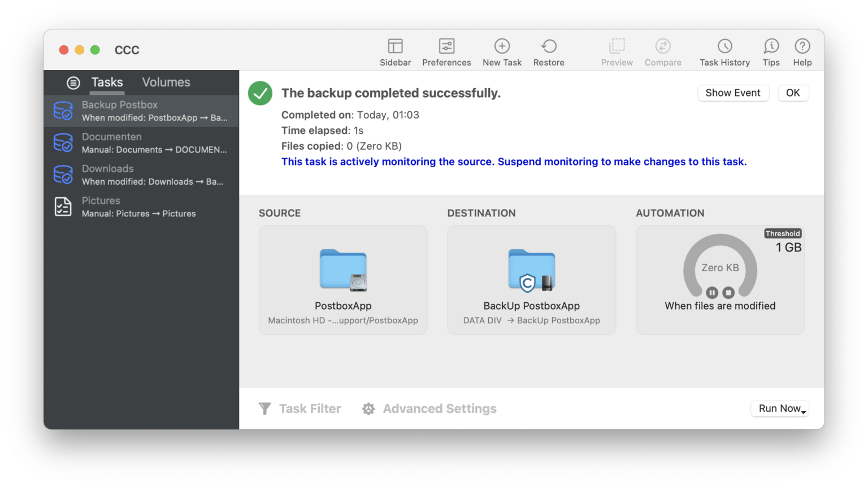868x487 pixels.
Task: Open the BackUp PostboxApp destination selector
Action: coord(532,280)
